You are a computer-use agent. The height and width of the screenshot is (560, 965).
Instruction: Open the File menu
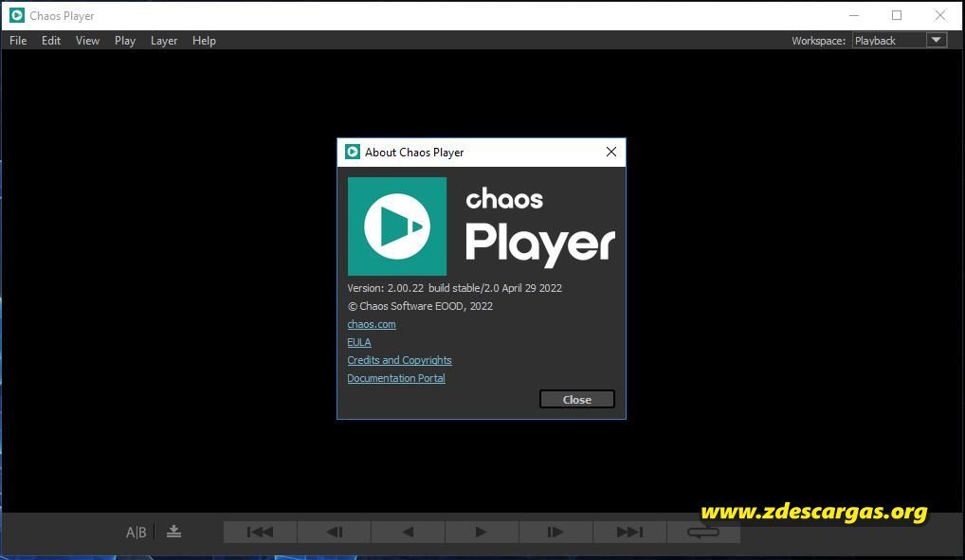(x=18, y=41)
